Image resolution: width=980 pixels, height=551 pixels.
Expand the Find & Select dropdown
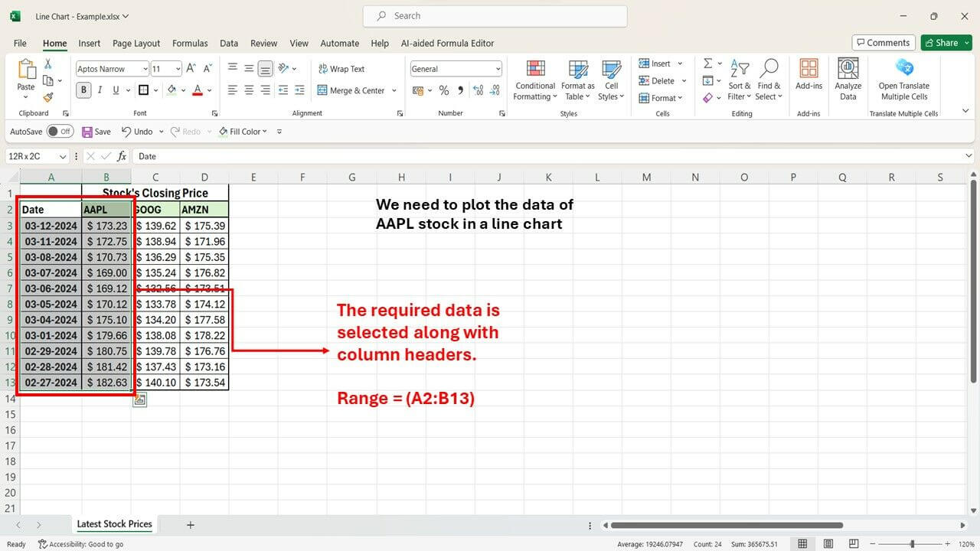coord(768,80)
